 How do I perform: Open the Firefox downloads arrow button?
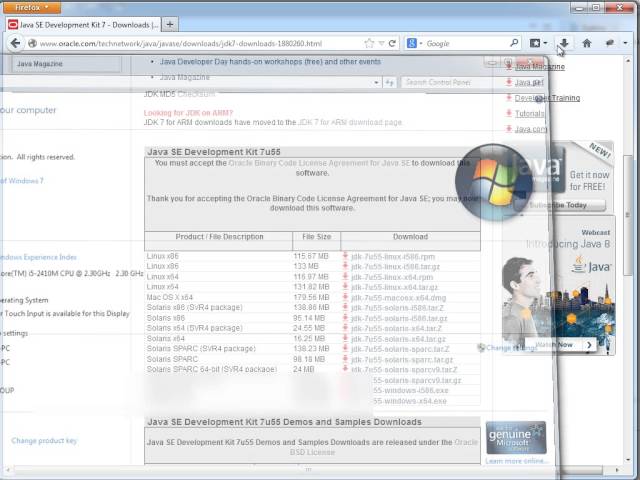(x=564, y=43)
